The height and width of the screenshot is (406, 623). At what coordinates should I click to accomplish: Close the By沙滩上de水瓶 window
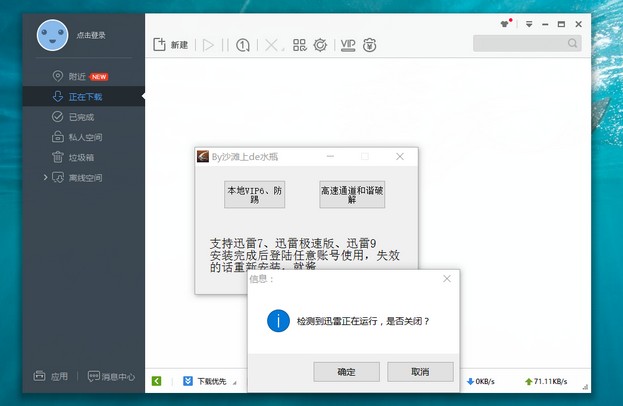[x=400, y=157]
